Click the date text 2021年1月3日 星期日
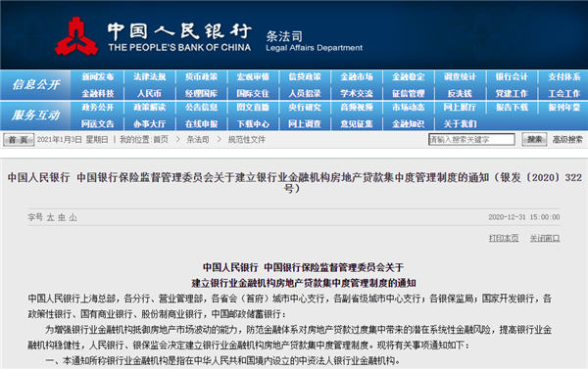 pyautogui.click(x=73, y=140)
